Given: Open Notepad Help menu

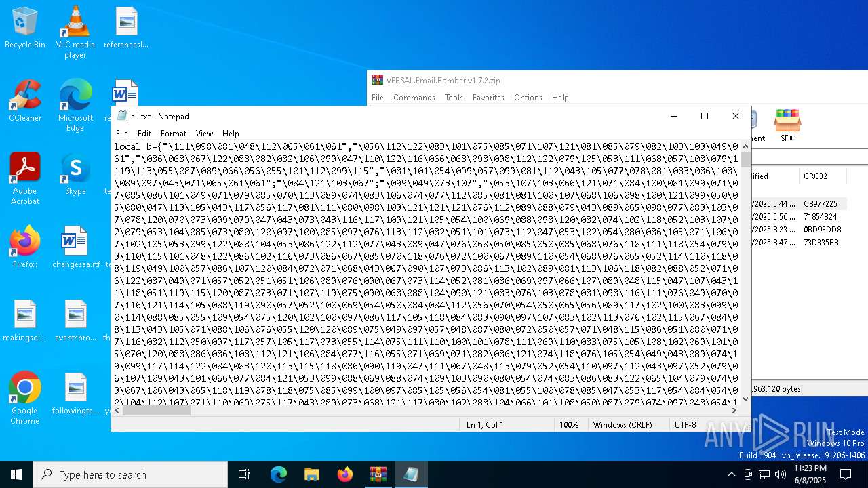Looking at the screenshot, I should pyautogui.click(x=231, y=134).
